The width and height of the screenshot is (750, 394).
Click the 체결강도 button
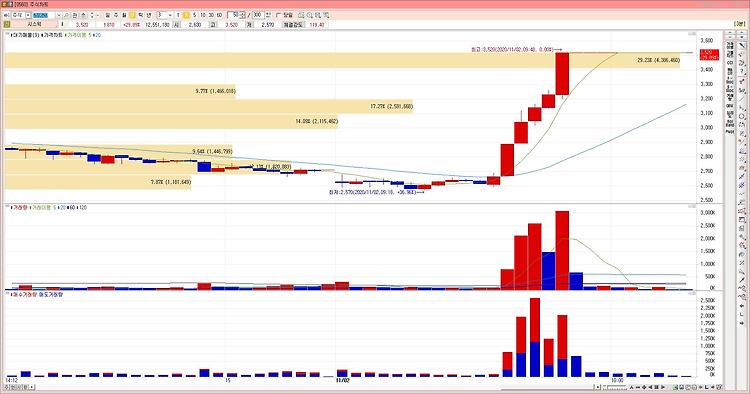pos(292,24)
